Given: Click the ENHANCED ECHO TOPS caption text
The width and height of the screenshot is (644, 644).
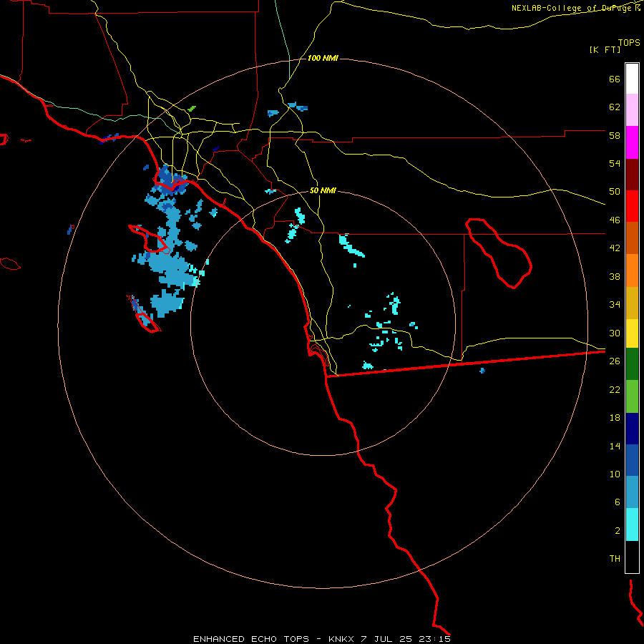Looking at the screenshot, I should click(251, 639).
